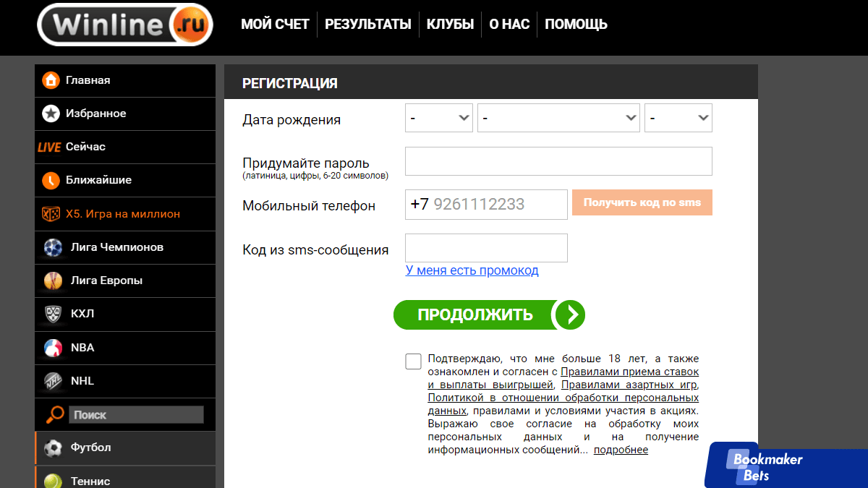Open the birth day dropdown

438,118
